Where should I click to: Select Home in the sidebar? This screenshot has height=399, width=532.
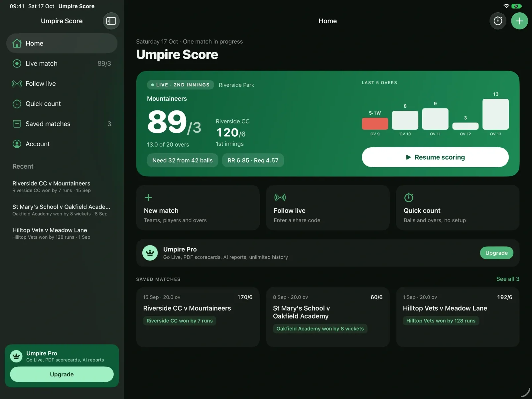[62, 43]
